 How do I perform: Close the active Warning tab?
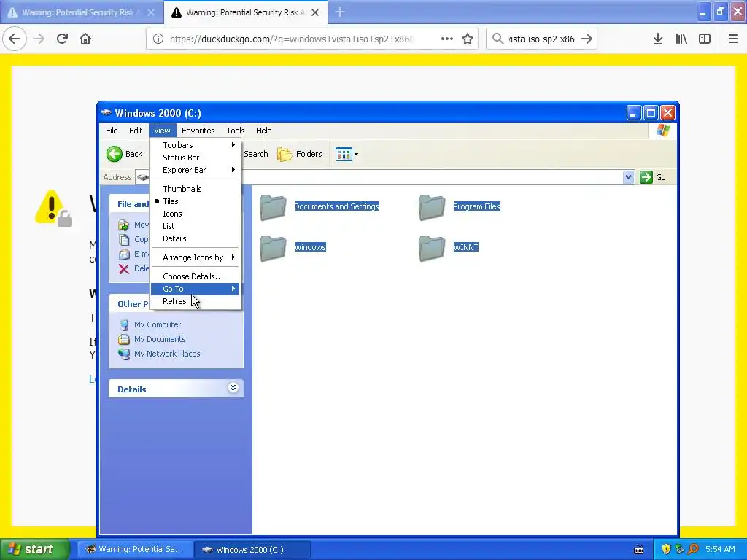click(x=315, y=12)
